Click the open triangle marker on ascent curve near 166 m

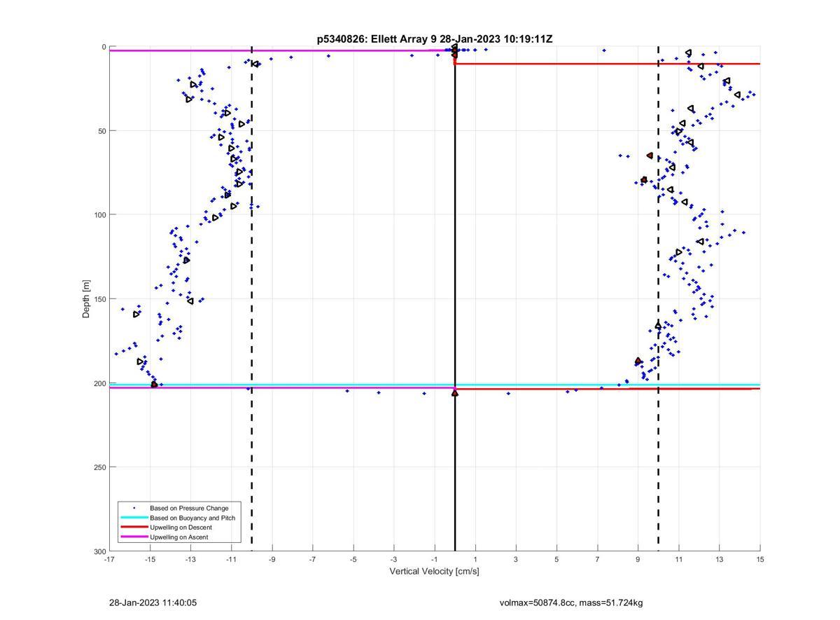659,326
